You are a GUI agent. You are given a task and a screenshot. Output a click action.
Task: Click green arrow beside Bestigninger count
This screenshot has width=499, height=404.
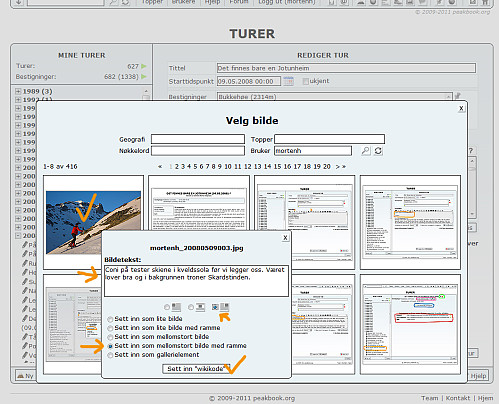pyautogui.click(x=144, y=77)
